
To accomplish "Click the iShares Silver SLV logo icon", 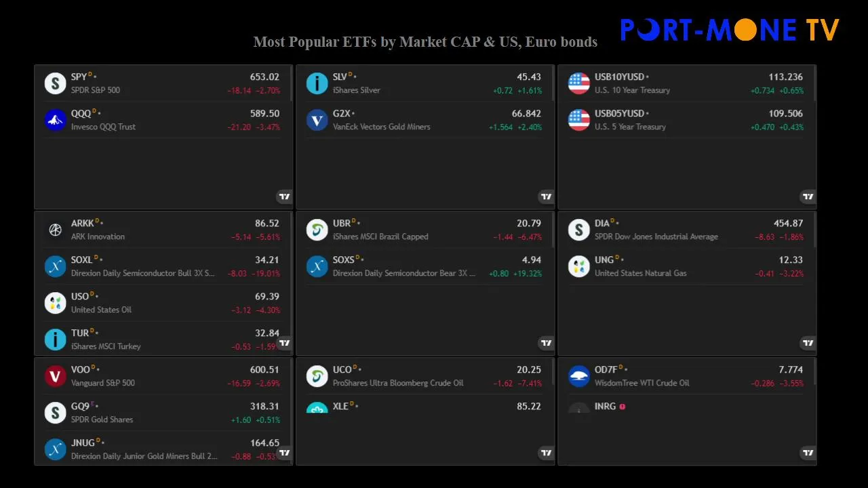I will point(317,83).
